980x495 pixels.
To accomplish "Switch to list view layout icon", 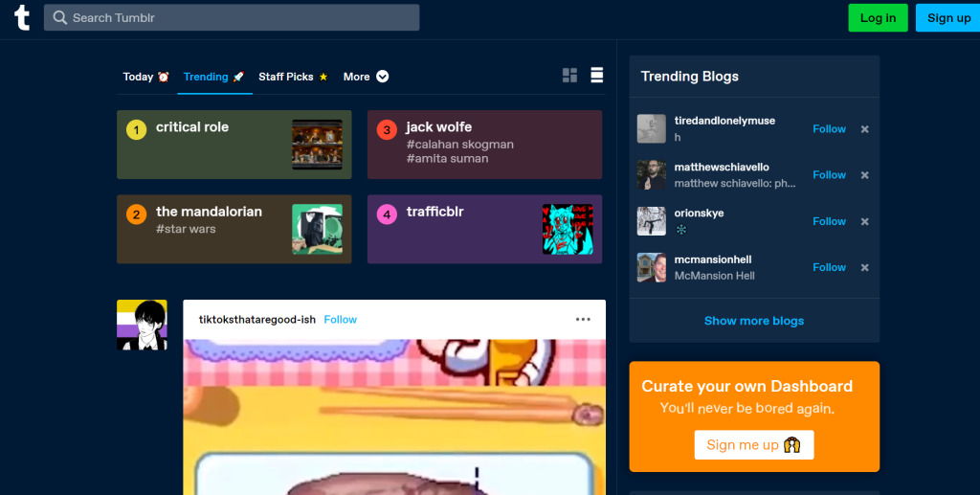I will [597, 76].
